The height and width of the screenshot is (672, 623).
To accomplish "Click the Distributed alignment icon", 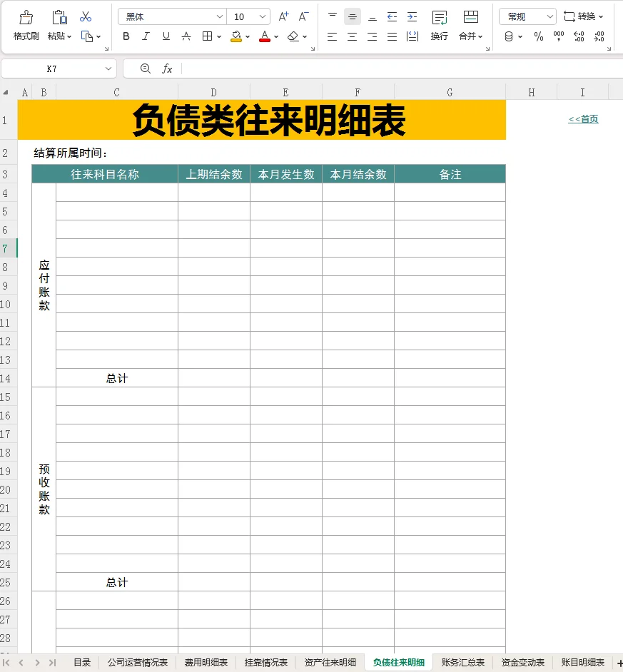I will (x=412, y=37).
